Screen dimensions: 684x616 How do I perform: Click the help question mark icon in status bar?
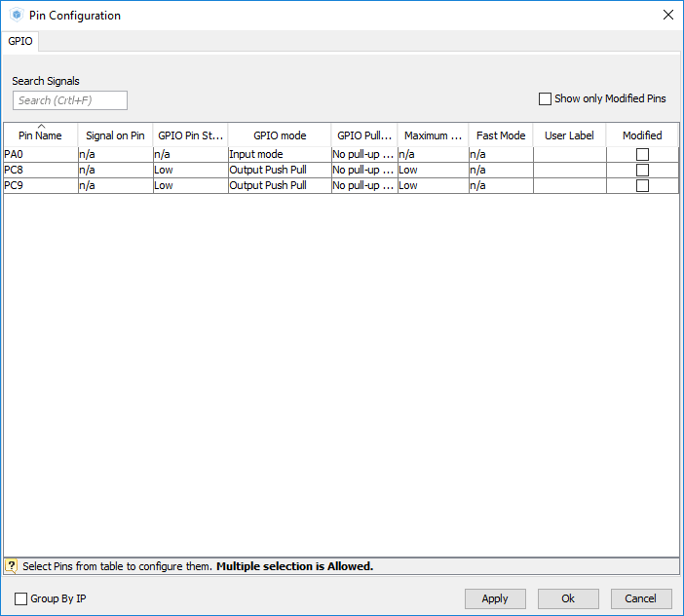12,566
